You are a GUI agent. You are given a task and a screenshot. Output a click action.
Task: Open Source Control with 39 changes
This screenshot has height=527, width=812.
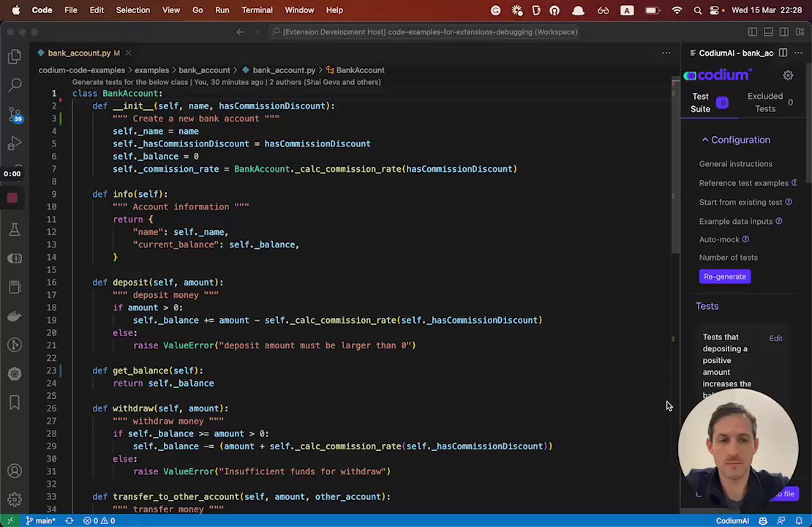click(15, 114)
